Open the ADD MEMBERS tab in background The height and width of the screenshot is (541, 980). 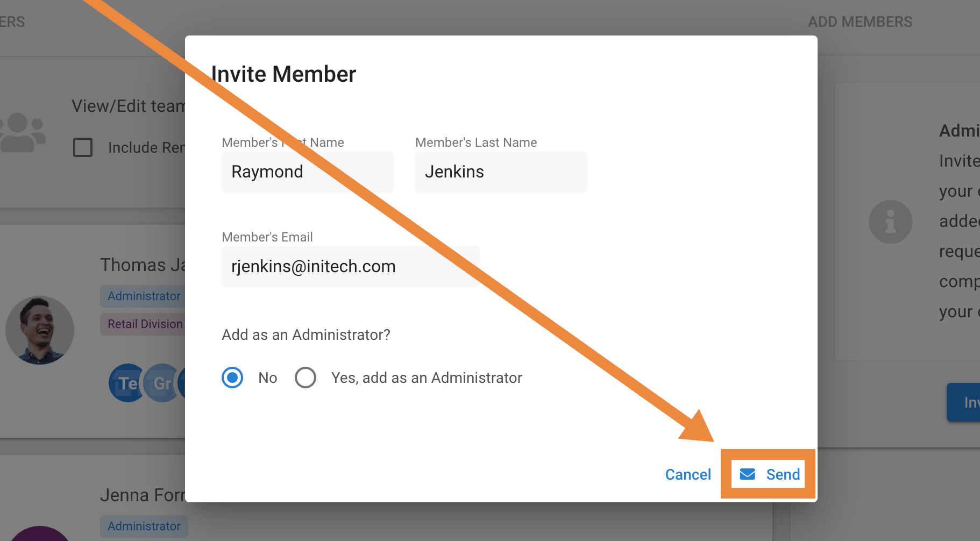click(x=860, y=22)
